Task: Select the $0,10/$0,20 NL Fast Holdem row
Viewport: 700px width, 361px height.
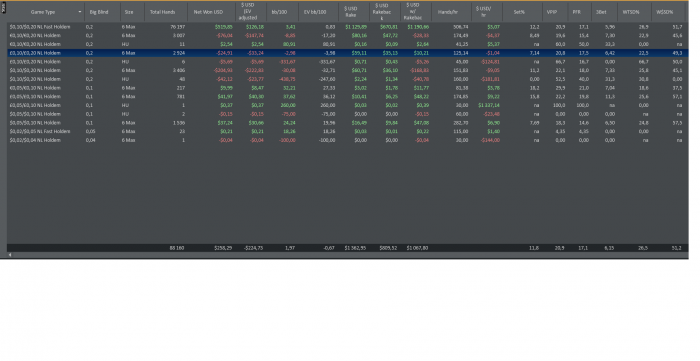Action: [348, 27]
